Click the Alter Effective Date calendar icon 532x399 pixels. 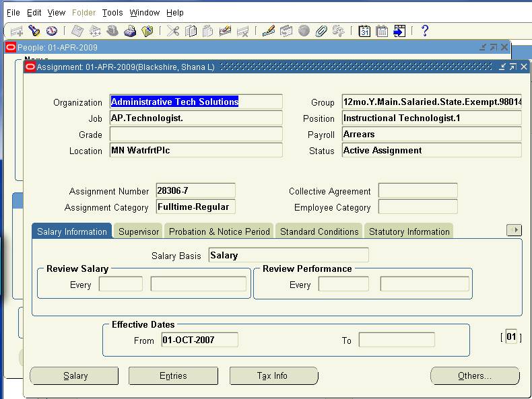364,31
